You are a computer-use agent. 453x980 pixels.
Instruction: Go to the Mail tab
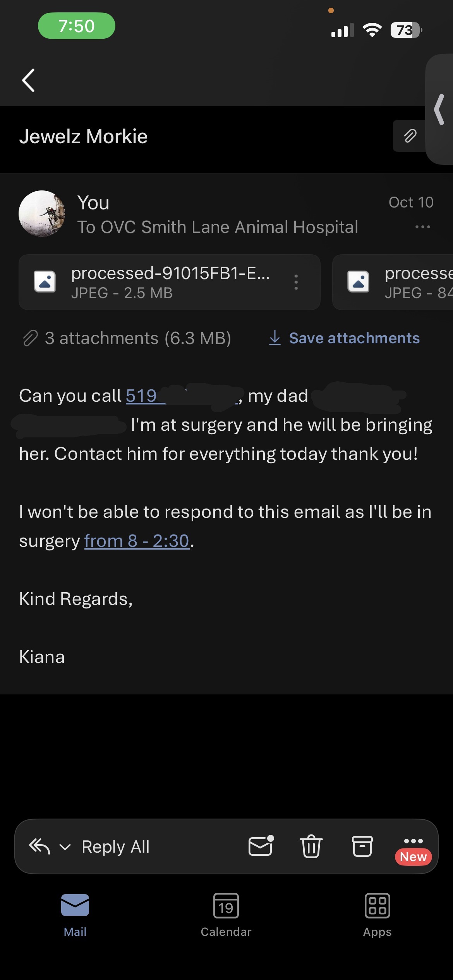pyautogui.click(x=75, y=915)
